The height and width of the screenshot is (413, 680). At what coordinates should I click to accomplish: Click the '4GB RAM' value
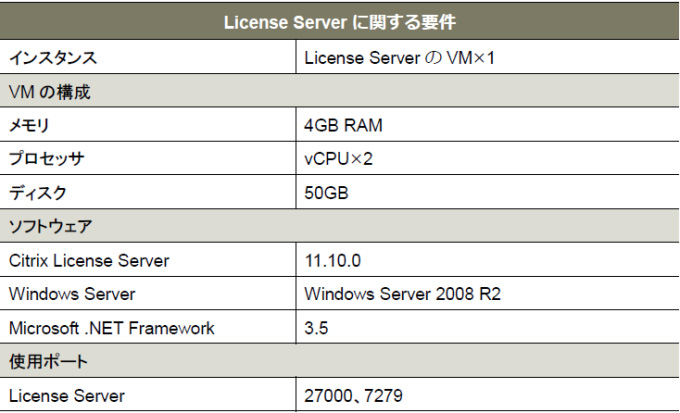pyautogui.click(x=343, y=125)
